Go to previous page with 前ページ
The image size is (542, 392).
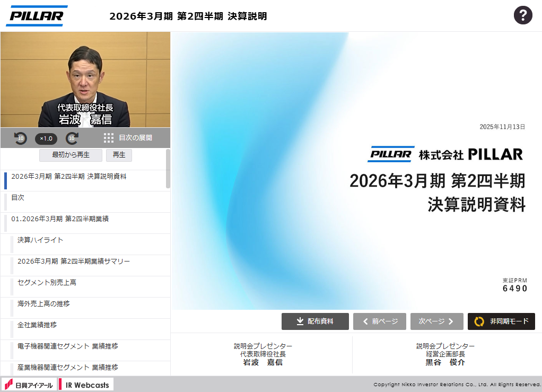(379, 321)
